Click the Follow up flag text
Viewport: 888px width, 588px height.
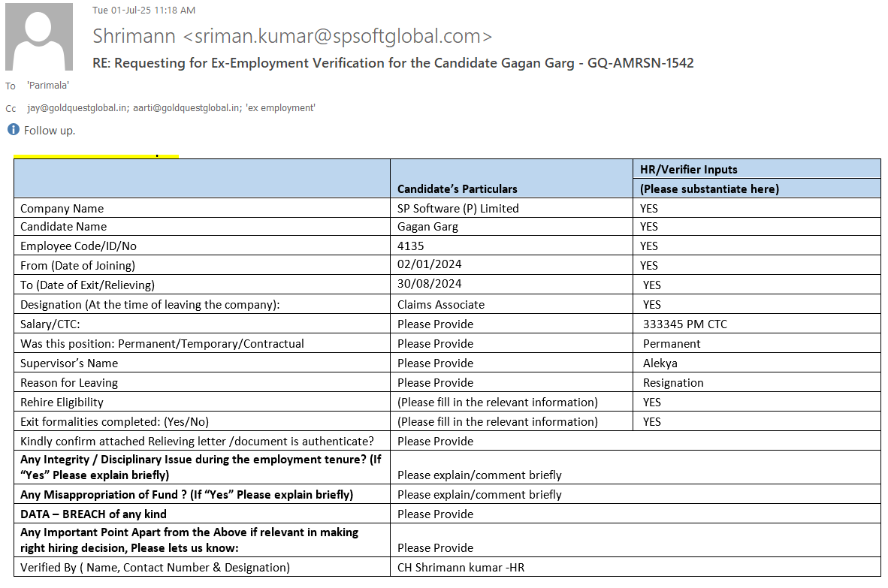50,131
